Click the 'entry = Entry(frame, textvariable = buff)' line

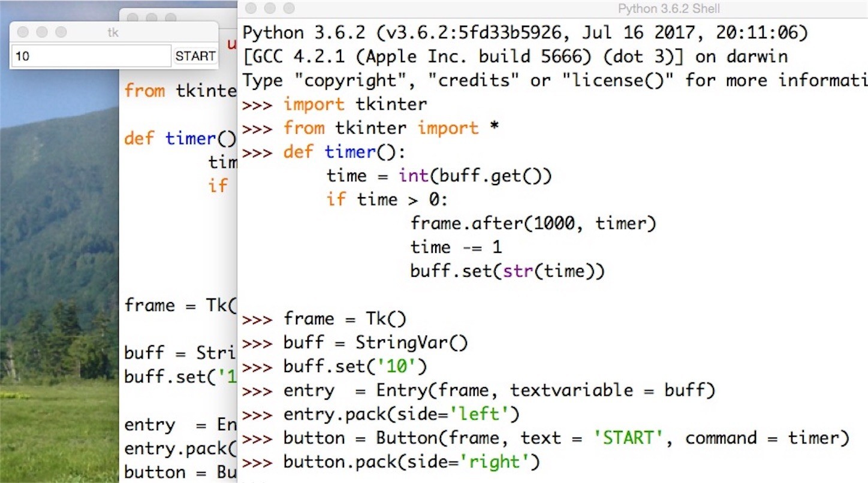(499, 391)
